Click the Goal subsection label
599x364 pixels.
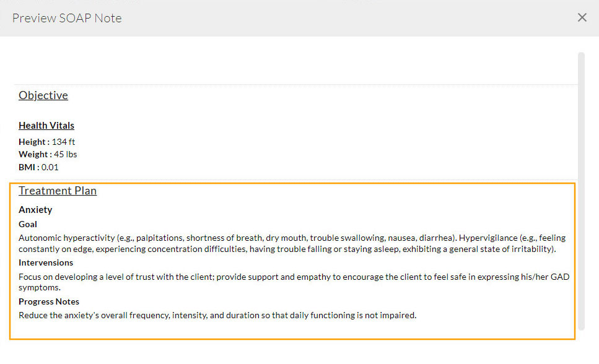click(27, 224)
